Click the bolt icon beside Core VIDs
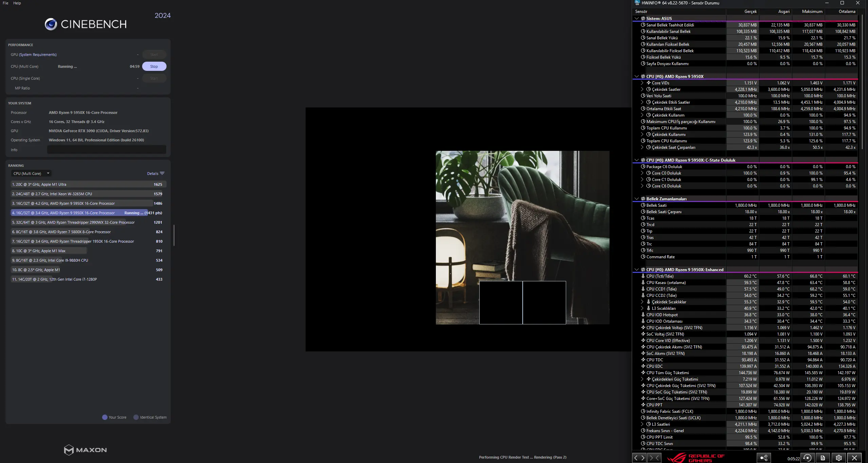The height and width of the screenshot is (463, 868). [x=649, y=83]
